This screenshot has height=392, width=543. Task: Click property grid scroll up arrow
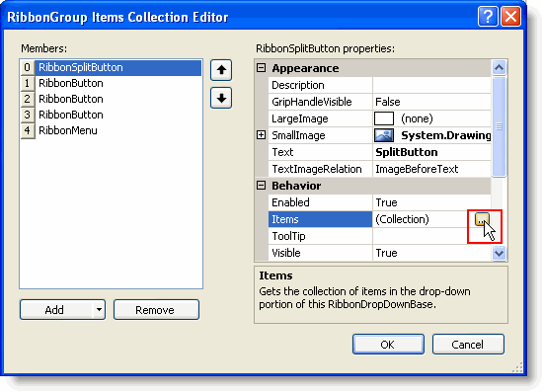click(499, 67)
